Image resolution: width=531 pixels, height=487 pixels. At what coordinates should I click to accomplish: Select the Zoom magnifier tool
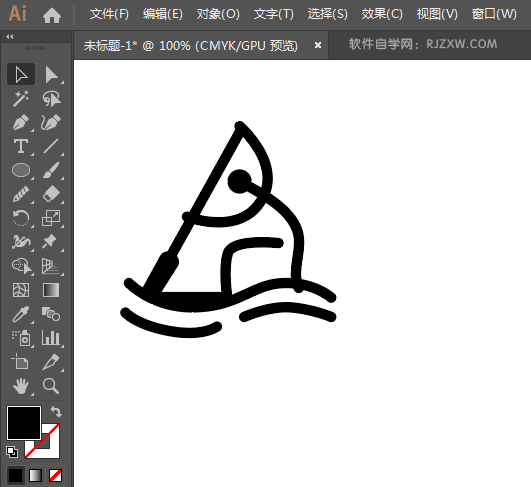pos(51,386)
